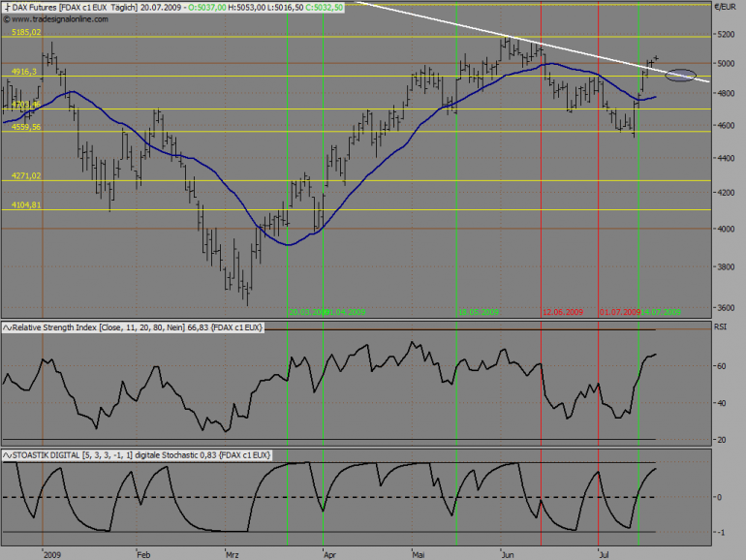Click the low value L:5016,50
Screen dimensions: 746x560
286,7
